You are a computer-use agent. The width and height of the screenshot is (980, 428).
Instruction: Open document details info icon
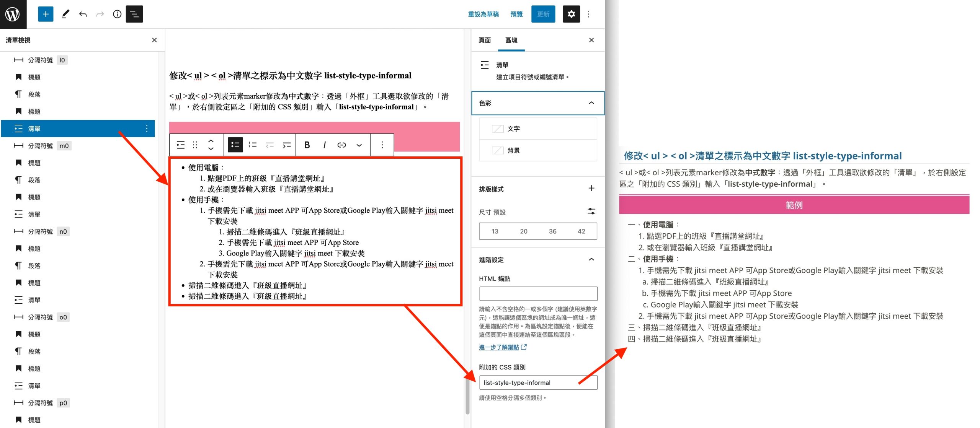(x=117, y=14)
